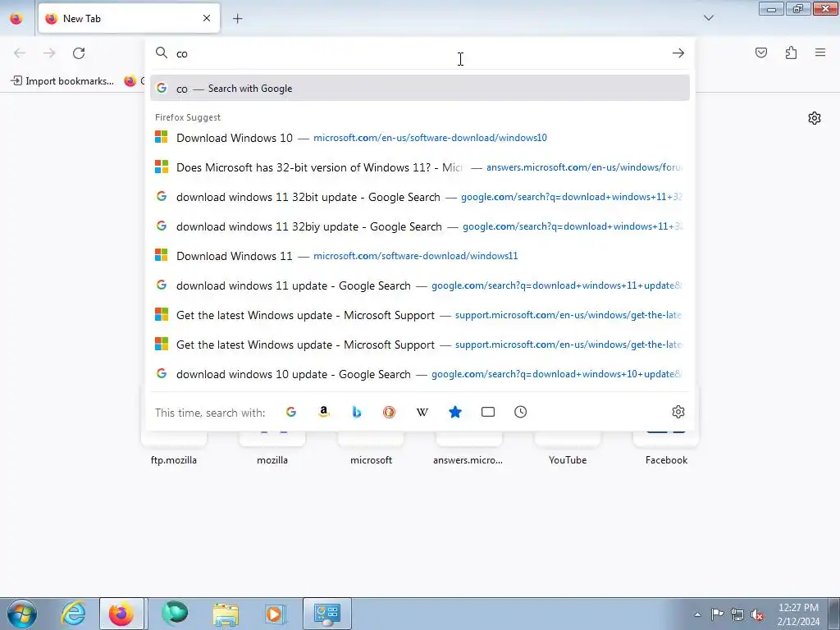840x630 pixels.
Task: Open 'download windows 11 update' Google suggestion
Action: pos(419,285)
